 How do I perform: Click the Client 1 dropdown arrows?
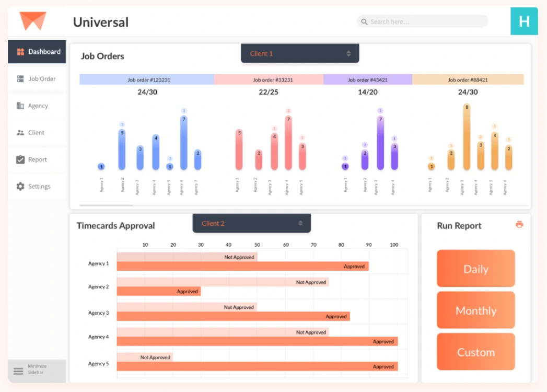348,53
